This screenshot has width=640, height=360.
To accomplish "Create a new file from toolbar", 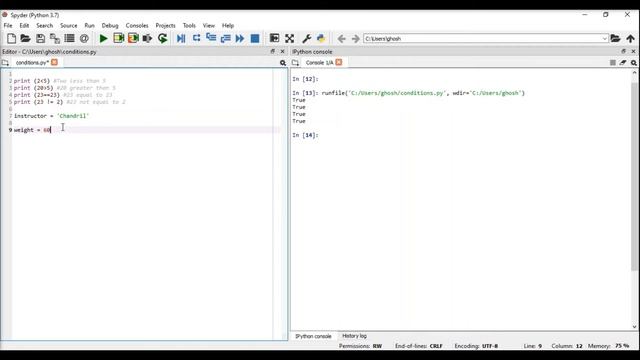I will click(x=11, y=38).
